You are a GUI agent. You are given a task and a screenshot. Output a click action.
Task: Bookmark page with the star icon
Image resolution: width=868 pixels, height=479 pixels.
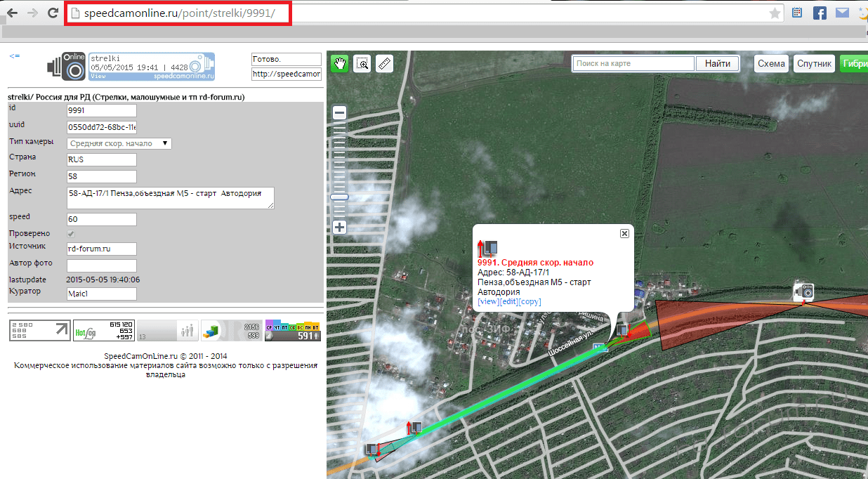(x=775, y=13)
